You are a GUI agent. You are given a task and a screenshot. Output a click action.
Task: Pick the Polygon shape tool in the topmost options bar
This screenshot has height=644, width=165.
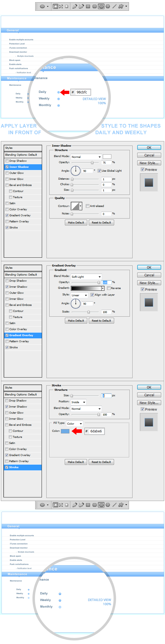coord(108,6)
